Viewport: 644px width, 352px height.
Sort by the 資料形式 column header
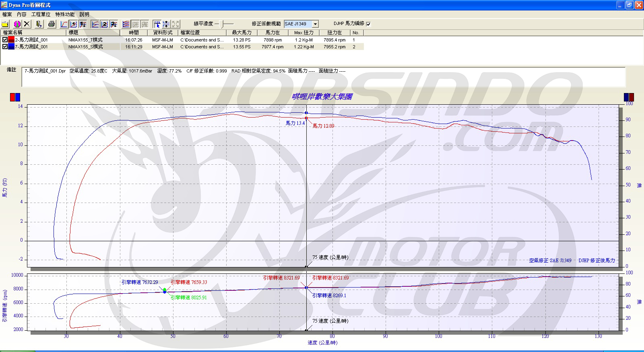pyautogui.click(x=163, y=33)
